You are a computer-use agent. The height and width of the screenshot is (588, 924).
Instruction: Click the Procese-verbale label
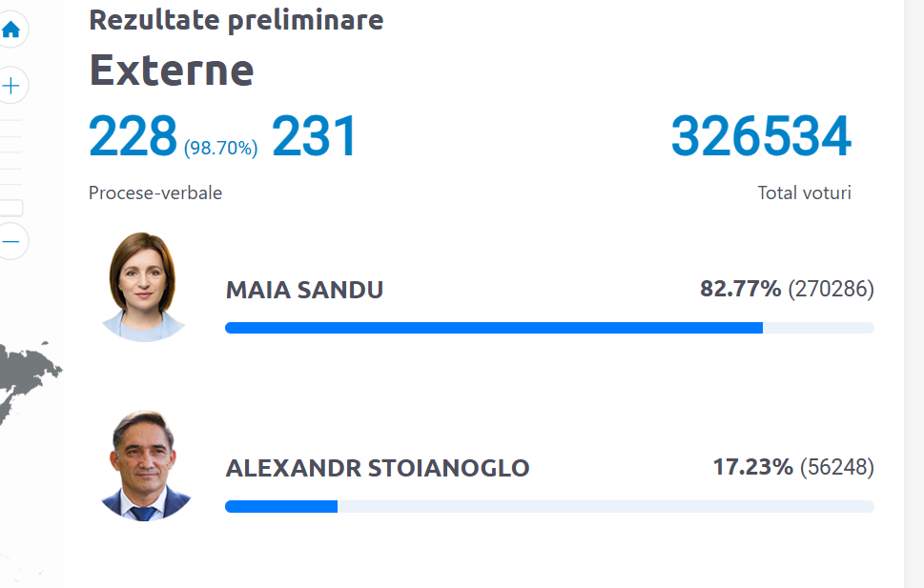point(155,193)
